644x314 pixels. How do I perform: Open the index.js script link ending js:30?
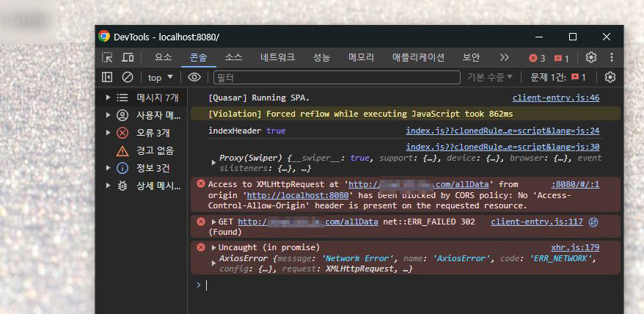tap(502, 147)
